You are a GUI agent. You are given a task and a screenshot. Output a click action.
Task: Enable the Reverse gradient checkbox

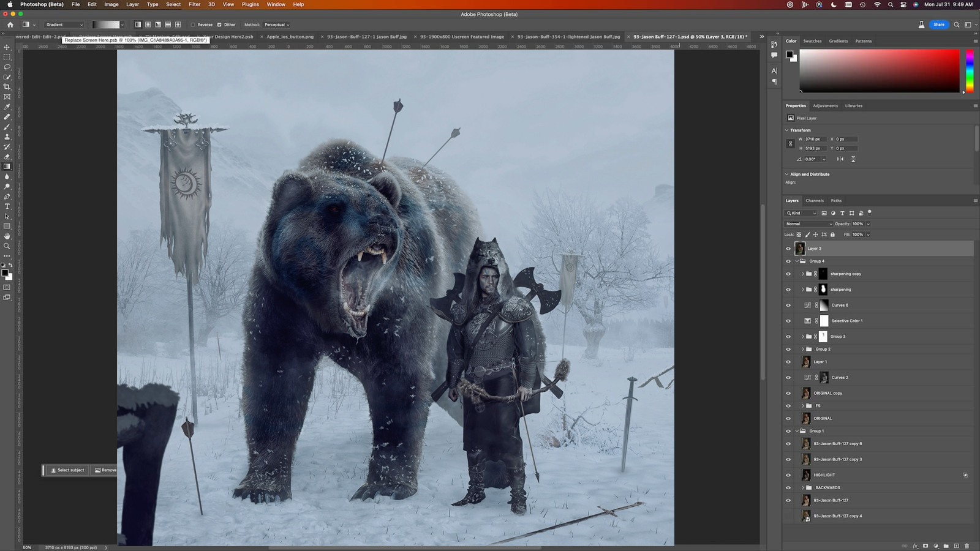193,25
